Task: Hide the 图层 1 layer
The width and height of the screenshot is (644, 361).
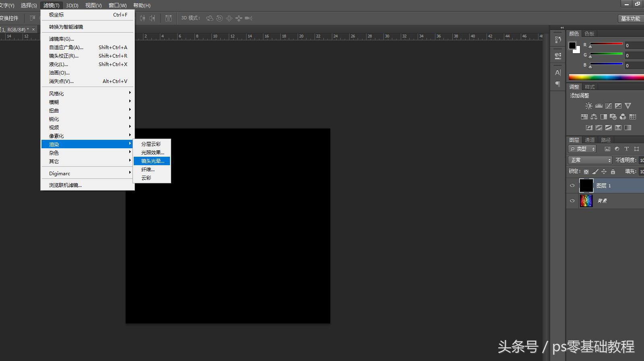Action: point(572,186)
